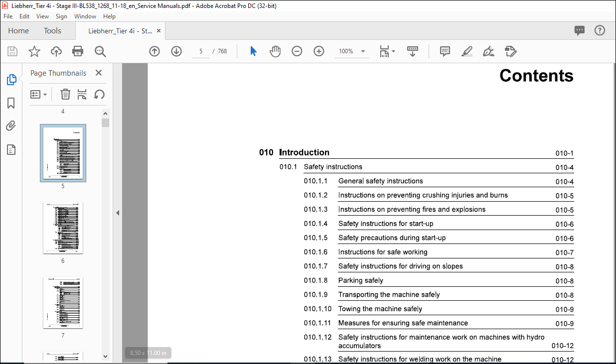Open the fit page options tool
616x364 pixels.
pyautogui.click(x=387, y=51)
